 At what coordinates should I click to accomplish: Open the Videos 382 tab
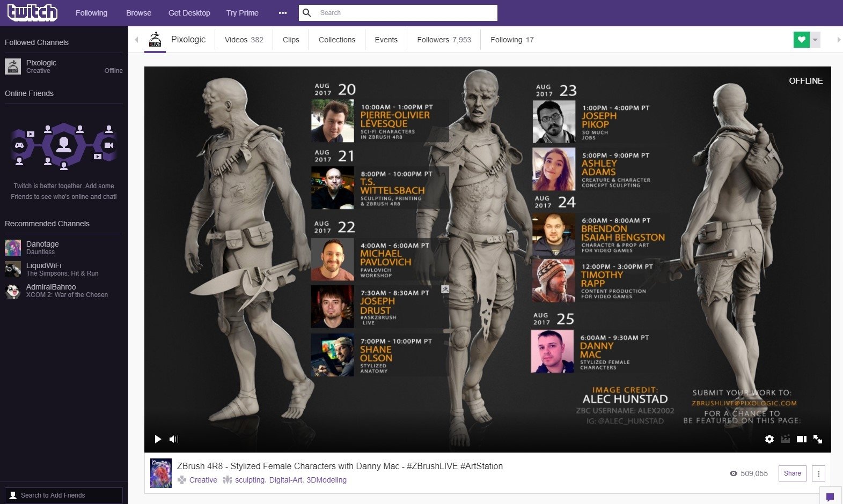(x=244, y=40)
